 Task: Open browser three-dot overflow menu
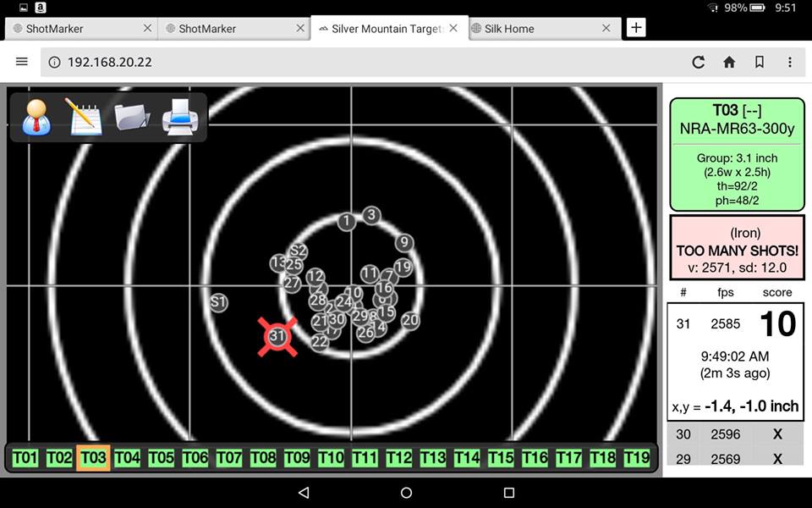click(790, 62)
